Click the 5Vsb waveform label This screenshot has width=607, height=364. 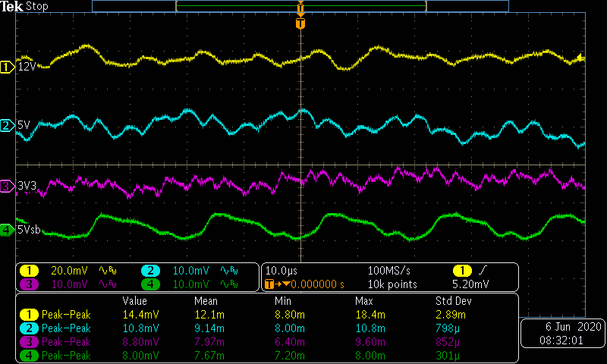[x=29, y=230]
